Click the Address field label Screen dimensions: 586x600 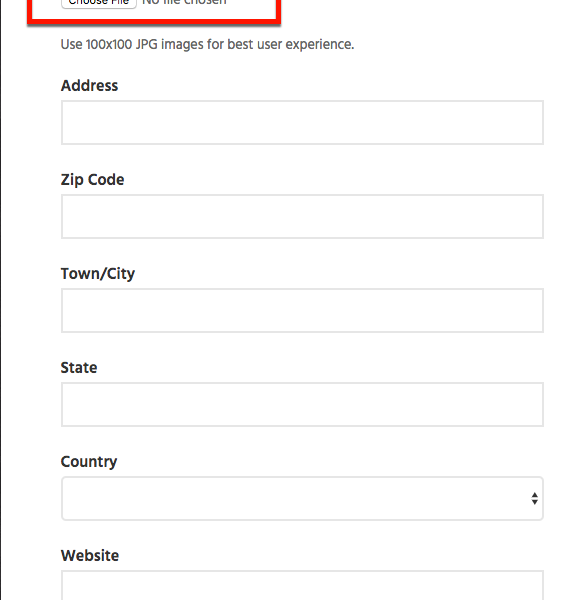90,85
